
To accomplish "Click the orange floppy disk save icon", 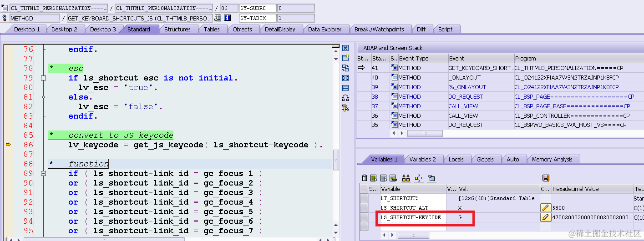I will (x=546, y=178).
